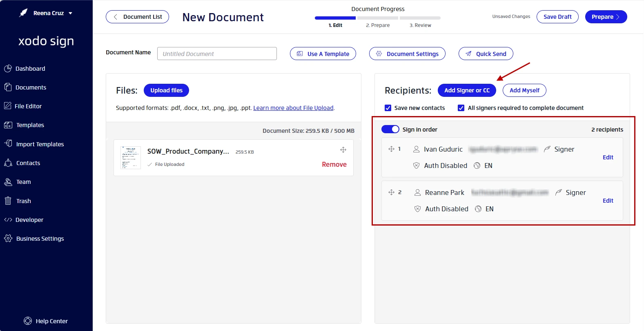Remove the SOW_Product_Company file
The width and height of the screenshot is (644, 331).
334,164
